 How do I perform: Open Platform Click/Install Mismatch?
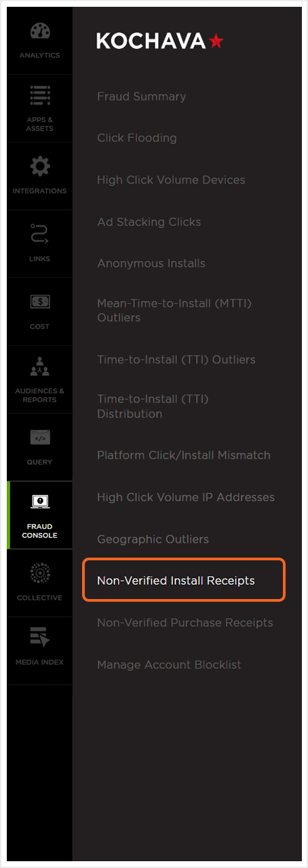tap(184, 455)
